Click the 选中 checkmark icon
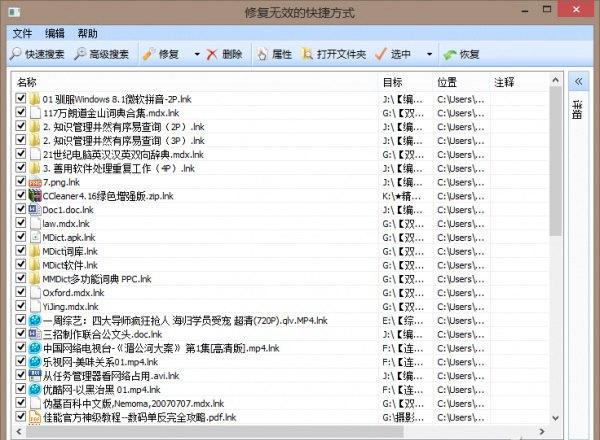The width and height of the screenshot is (600, 440). pos(381,54)
